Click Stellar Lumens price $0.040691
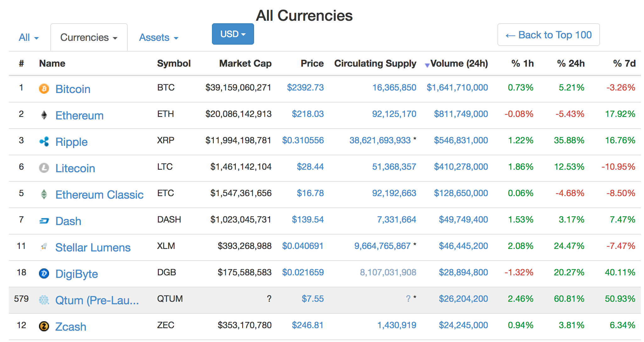The width and height of the screenshot is (644, 342). (303, 246)
